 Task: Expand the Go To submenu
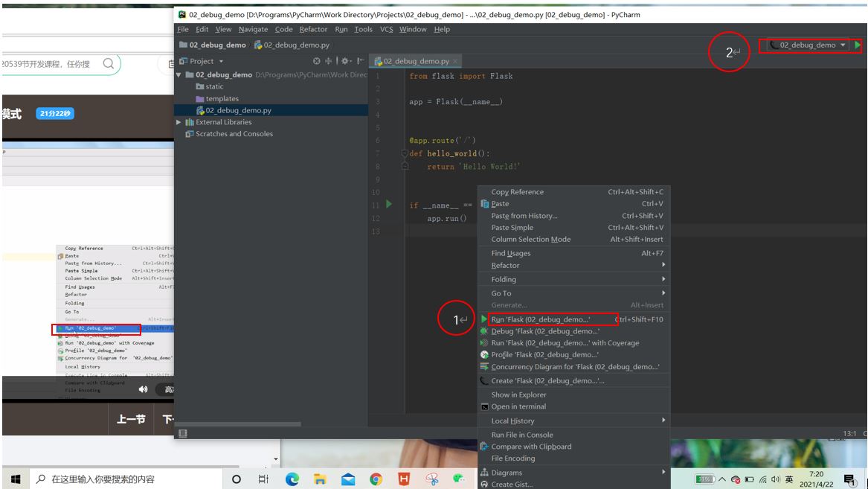[574, 293]
